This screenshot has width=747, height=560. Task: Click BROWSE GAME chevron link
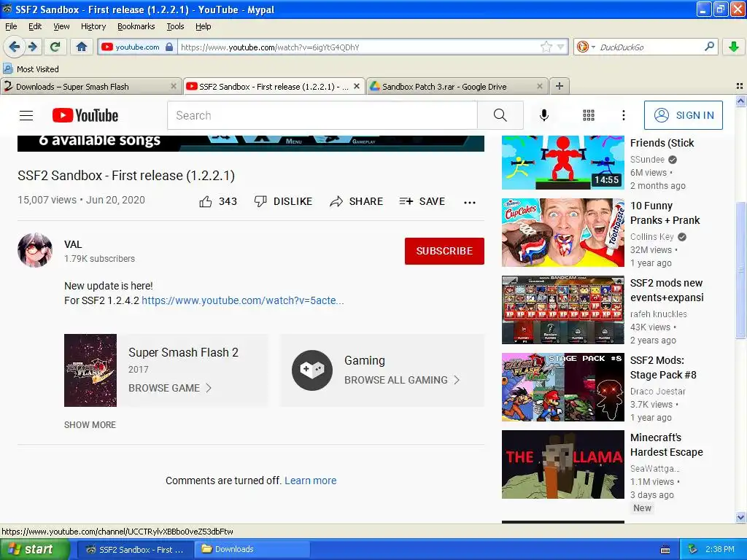pos(169,388)
